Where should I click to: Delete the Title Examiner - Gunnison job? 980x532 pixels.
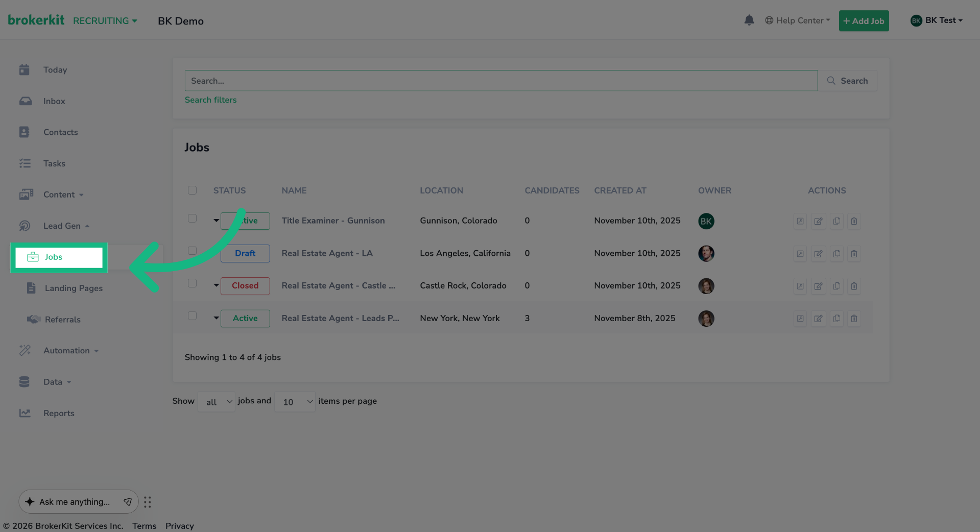[854, 221]
